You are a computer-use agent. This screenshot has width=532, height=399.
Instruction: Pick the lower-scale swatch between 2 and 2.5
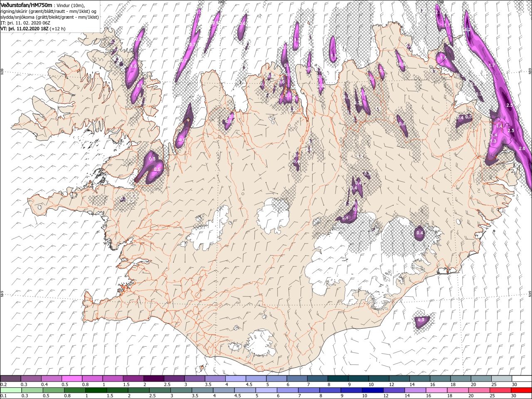[x=138, y=390]
